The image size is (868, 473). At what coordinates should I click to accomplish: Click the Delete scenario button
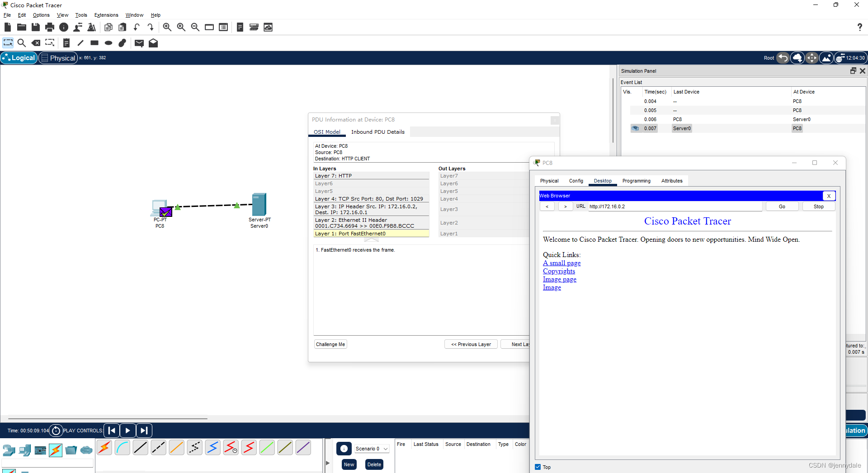(374, 464)
